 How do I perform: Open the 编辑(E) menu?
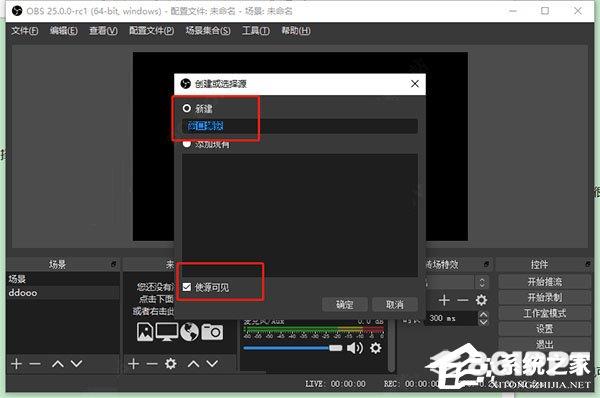click(64, 31)
